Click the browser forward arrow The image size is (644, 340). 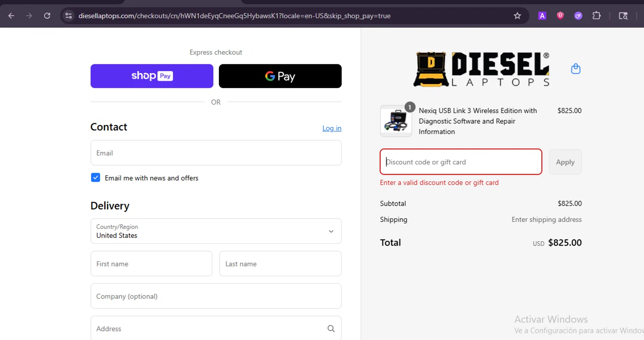coord(29,16)
